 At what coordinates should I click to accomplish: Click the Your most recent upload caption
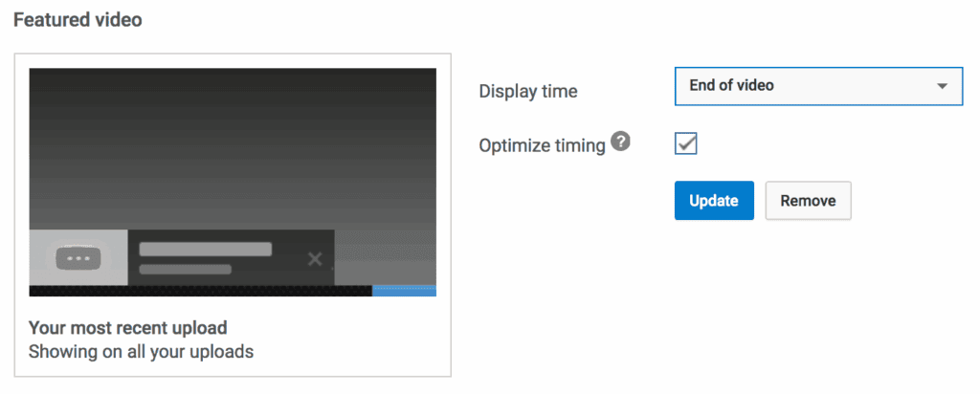point(128,328)
